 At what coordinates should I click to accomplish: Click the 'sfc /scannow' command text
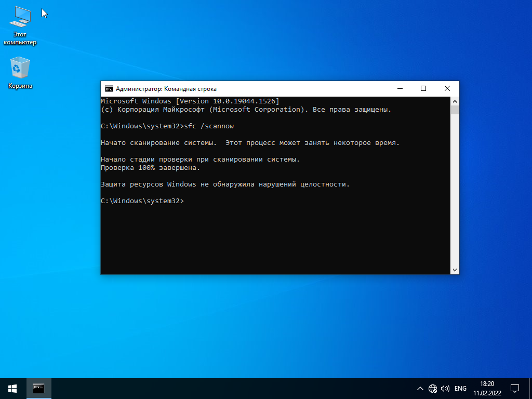pos(209,126)
